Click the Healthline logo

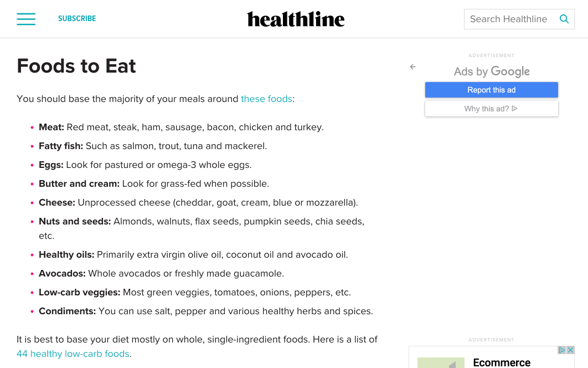[296, 18]
